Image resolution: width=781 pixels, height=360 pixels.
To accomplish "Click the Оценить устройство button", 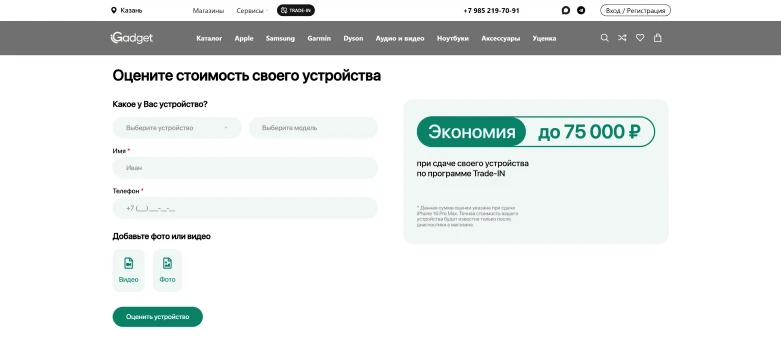I will click(157, 317).
